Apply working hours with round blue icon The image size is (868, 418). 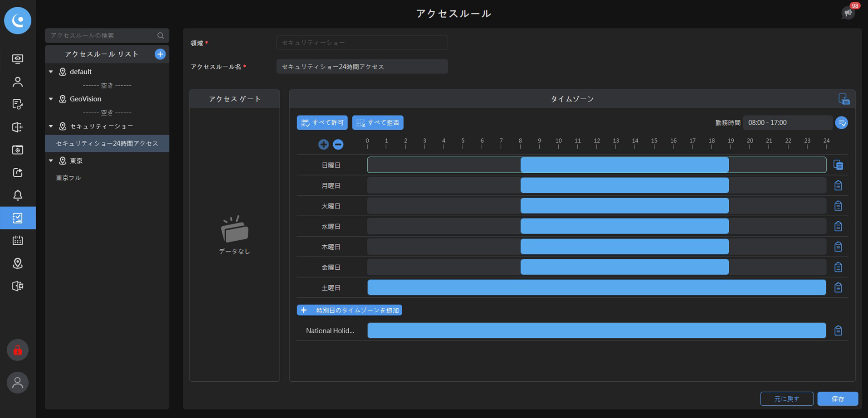(x=842, y=122)
